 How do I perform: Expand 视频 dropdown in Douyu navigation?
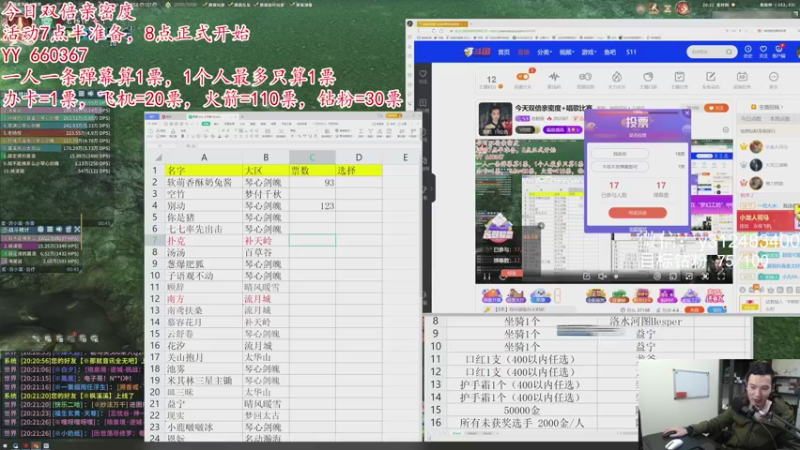[567, 52]
